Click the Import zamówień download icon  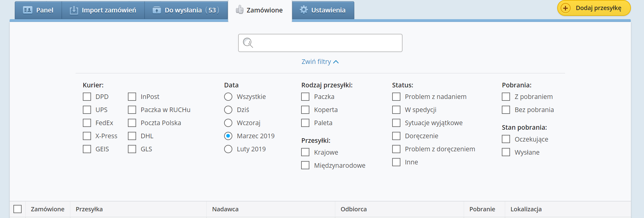pyautogui.click(x=74, y=10)
